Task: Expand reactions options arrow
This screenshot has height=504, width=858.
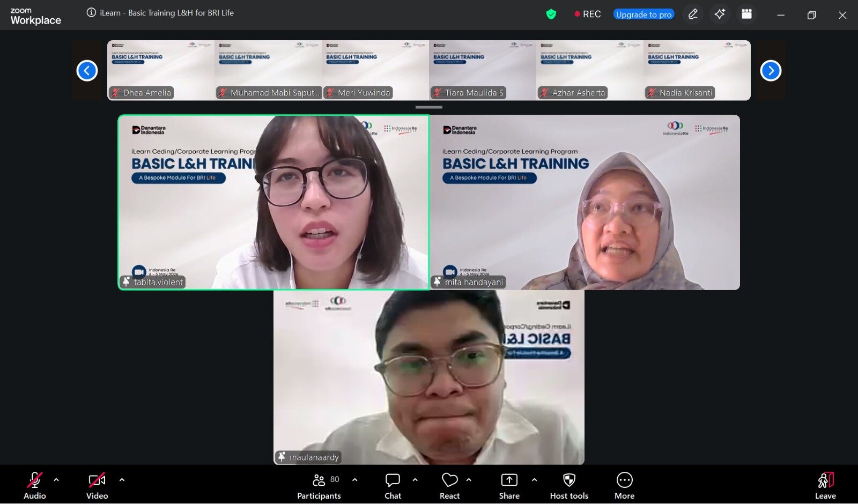Action: click(469, 480)
